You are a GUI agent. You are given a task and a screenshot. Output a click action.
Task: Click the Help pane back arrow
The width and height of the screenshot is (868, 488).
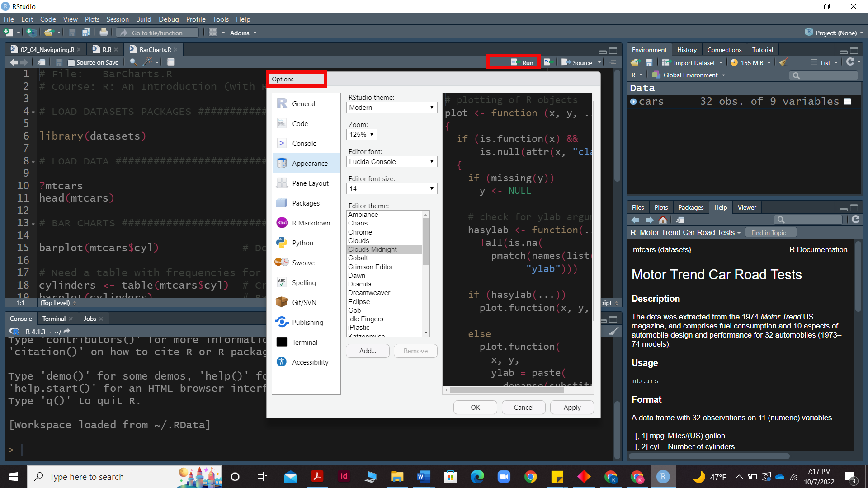635,220
